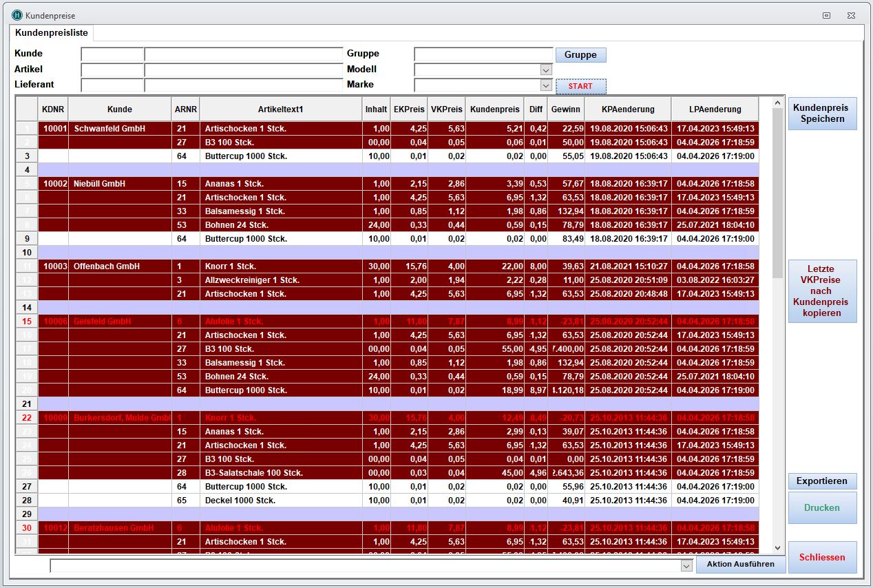The height and width of the screenshot is (588, 873).
Task: Copy last VKPreise to Kundenpreis
Action: (x=822, y=291)
